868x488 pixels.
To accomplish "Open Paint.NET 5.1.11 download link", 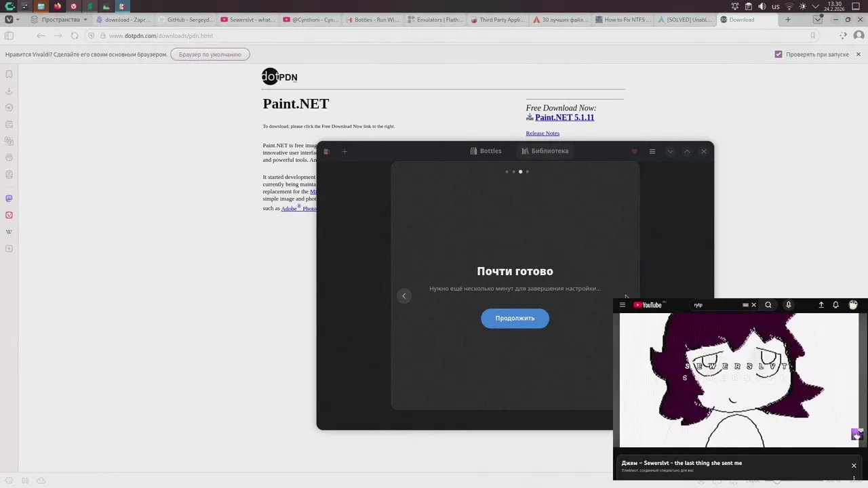I will (564, 117).
